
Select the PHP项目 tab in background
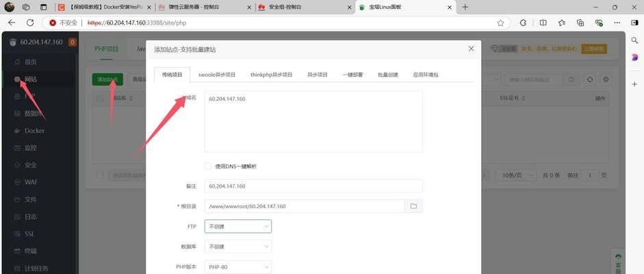[106, 49]
